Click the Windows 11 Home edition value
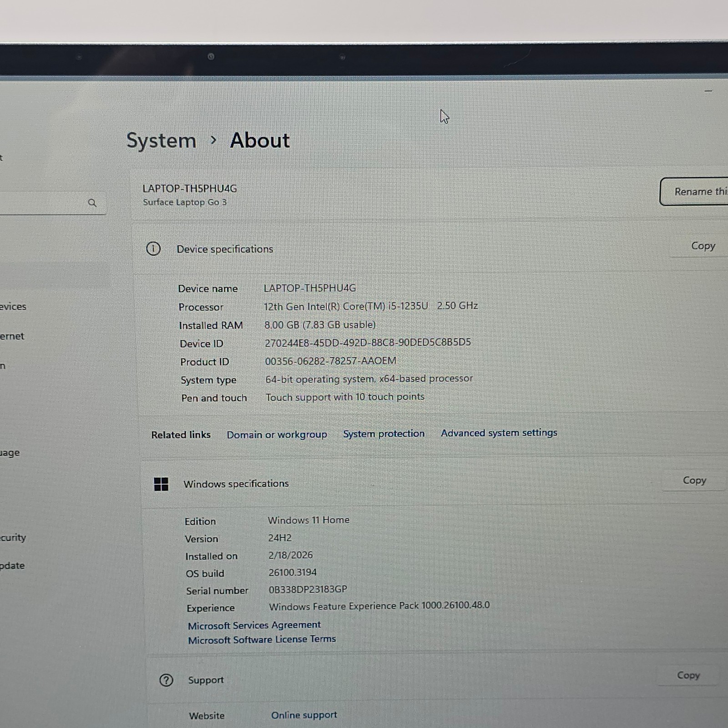The height and width of the screenshot is (728, 728). pyautogui.click(x=308, y=520)
